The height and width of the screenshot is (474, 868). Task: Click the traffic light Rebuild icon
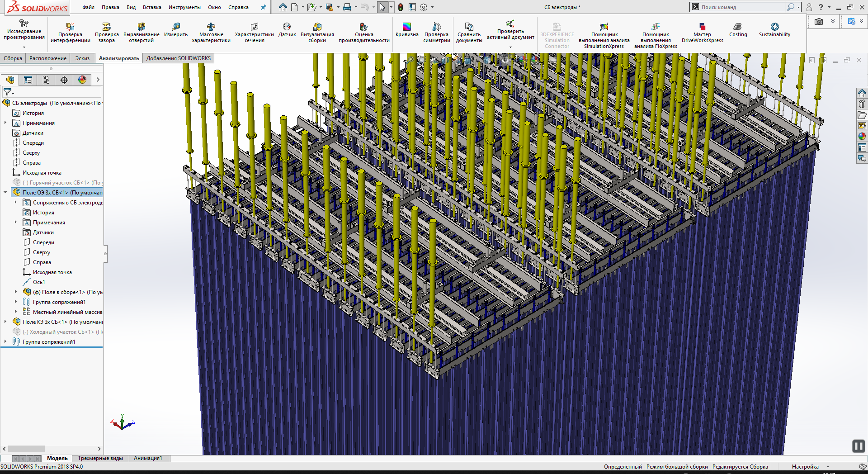coord(401,7)
